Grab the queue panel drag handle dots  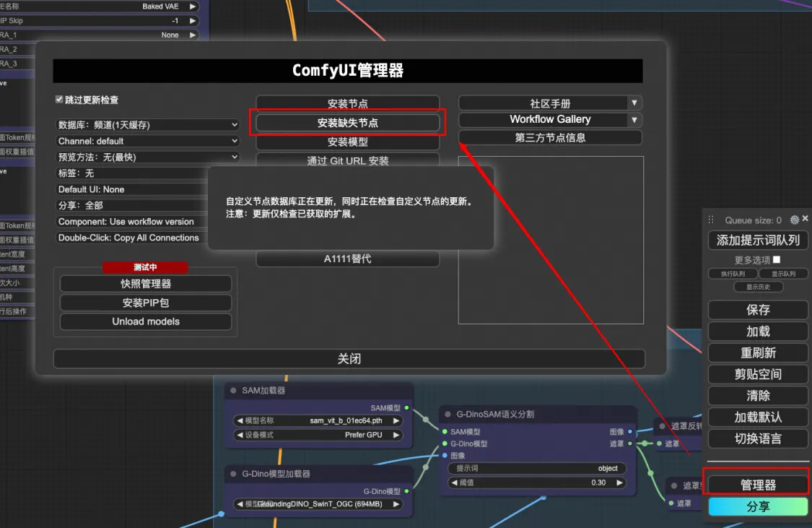point(711,220)
